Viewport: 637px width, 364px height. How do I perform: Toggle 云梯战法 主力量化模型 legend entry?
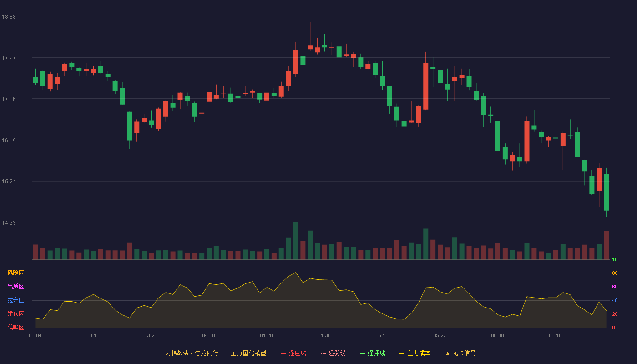point(216,353)
